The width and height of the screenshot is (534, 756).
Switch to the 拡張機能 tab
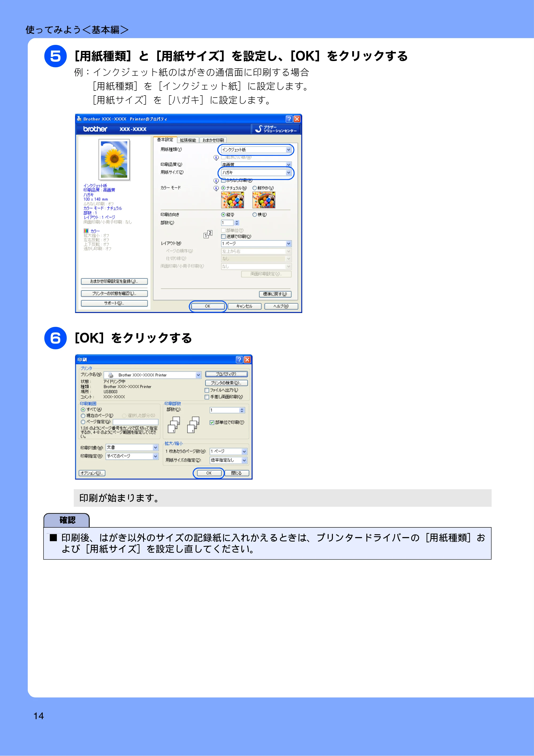pyautogui.click(x=188, y=140)
